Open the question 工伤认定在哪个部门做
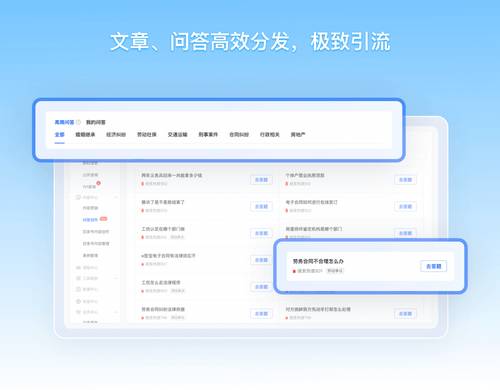The width and height of the screenshot is (500, 390). (x=163, y=229)
